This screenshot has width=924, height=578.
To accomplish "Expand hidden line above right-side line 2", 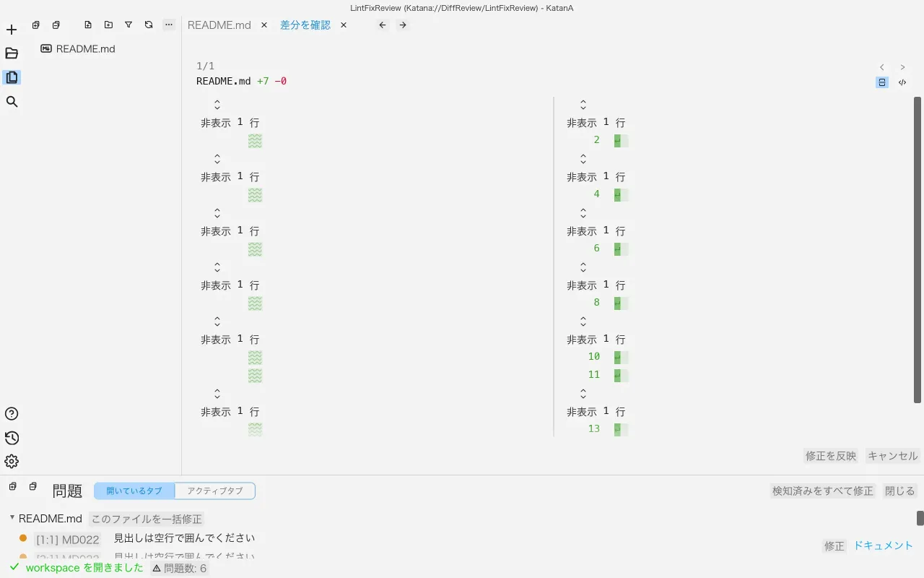I will pyautogui.click(x=583, y=105).
